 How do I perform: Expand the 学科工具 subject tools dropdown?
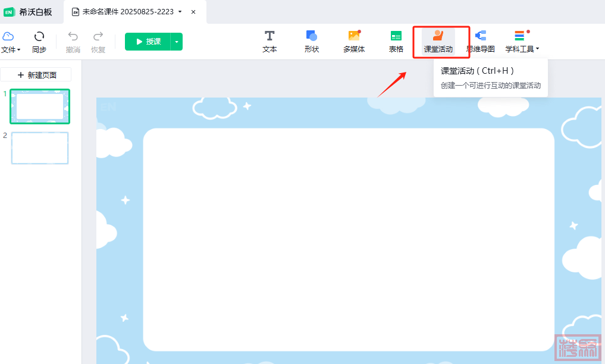pyautogui.click(x=522, y=42)
